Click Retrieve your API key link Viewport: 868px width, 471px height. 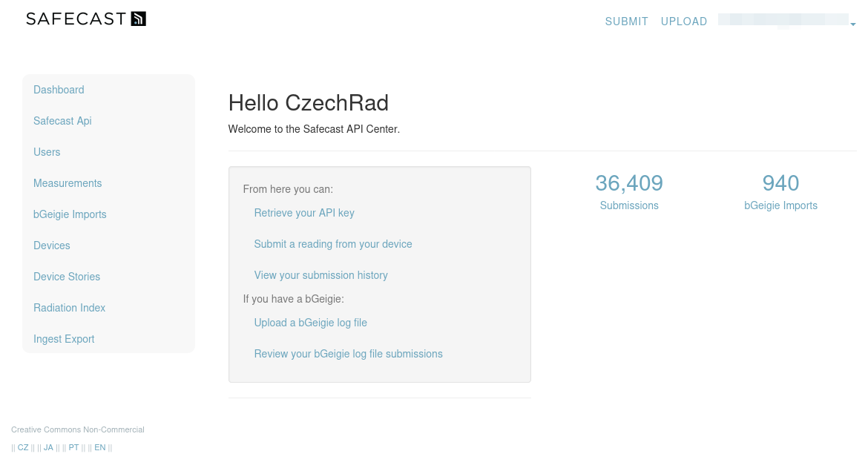coord(304,213)
